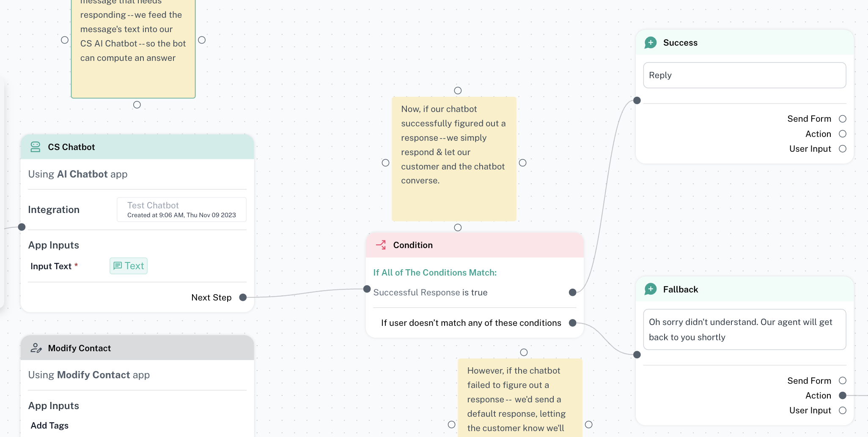The height and width of the screenshot is (437, 868).
Task: Select the Modify Contact node header
Action: pos(137,348)
